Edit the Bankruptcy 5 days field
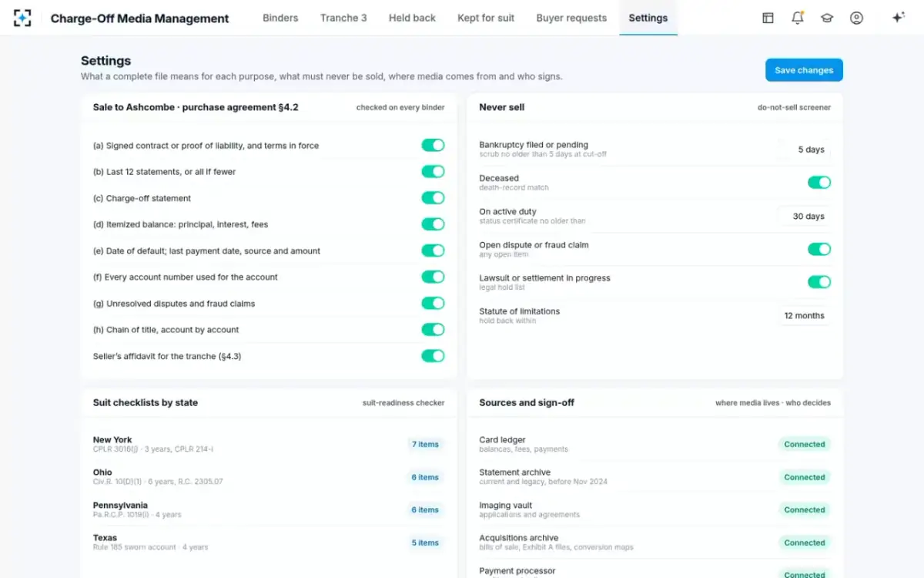924x578 pixels. click(804, 150)
